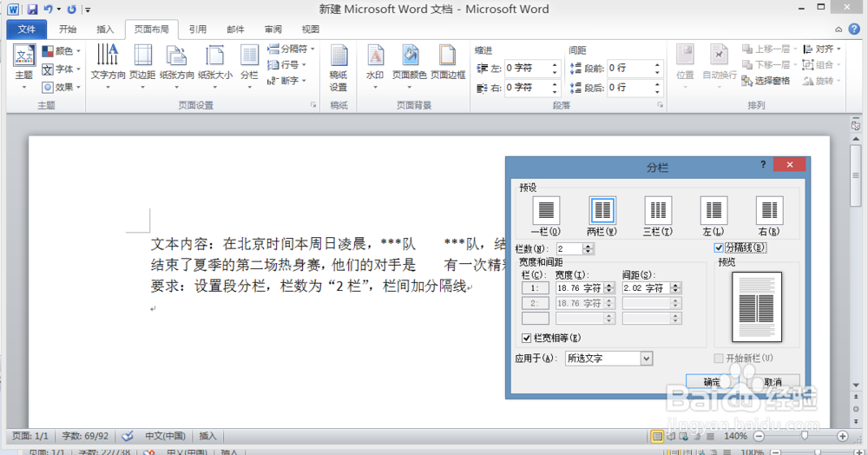The image size is (868, 455).
Task: Toggle the 分隔线 separator line checkbox
Action: click(x=719, y=248)
